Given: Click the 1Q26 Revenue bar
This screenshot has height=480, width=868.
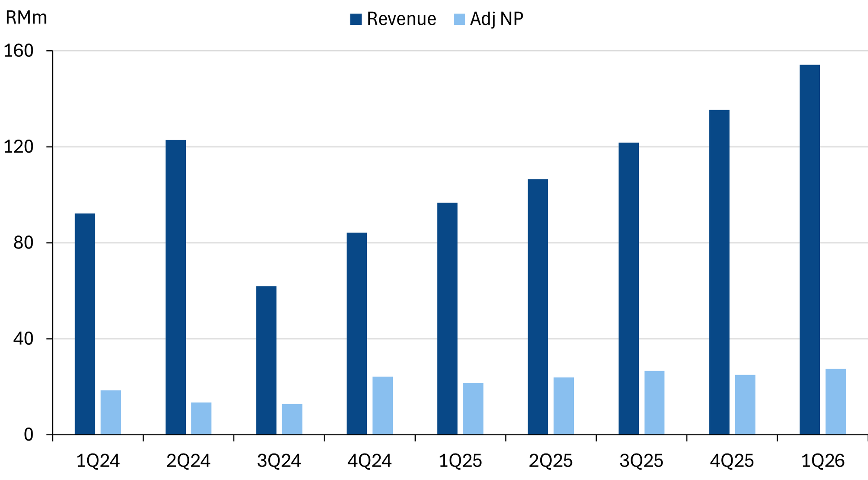Looking at the screenshot, I should [x=809, y=249].
